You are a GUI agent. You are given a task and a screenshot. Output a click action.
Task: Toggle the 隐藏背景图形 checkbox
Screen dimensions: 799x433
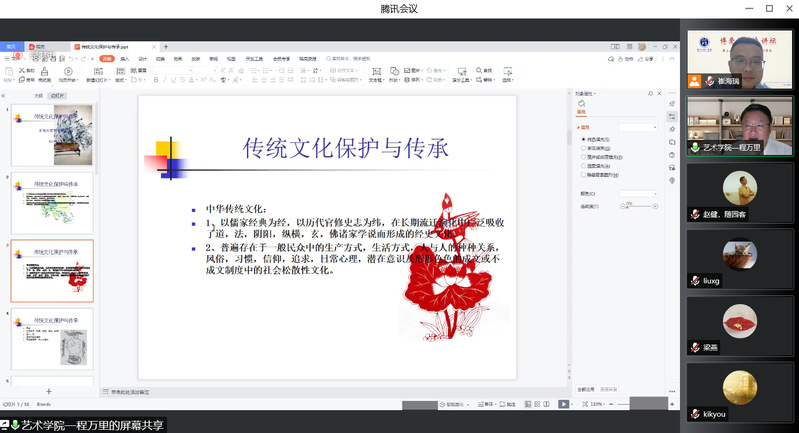tap(584, 174)
